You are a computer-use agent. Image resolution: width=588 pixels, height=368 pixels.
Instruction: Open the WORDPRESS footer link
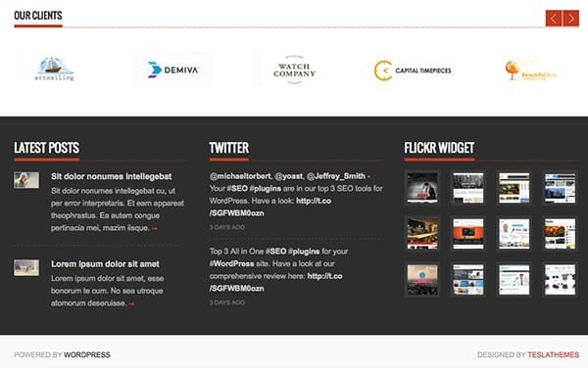pyautogui.click(x=87, y=355)
